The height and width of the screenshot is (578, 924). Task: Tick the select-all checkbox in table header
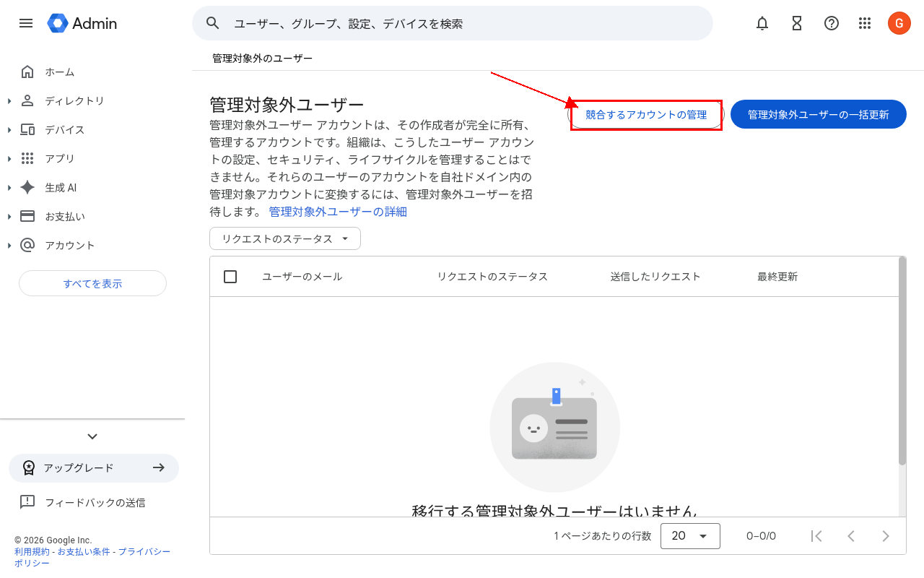tap(230, 277)
